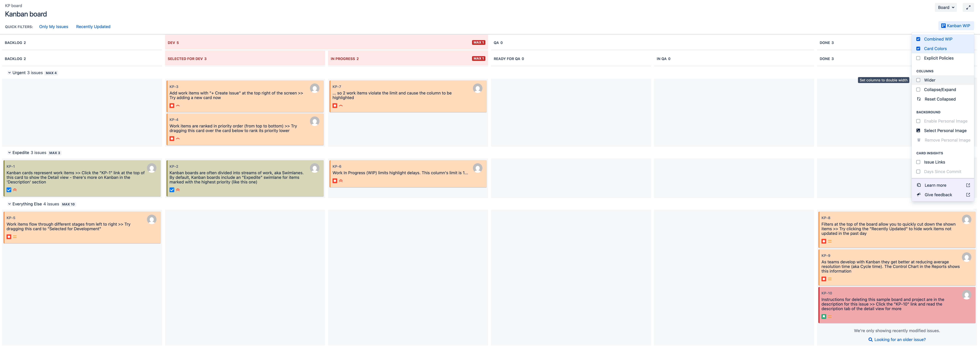Click assignee avatar on KP-8 card

click(966, 220)
